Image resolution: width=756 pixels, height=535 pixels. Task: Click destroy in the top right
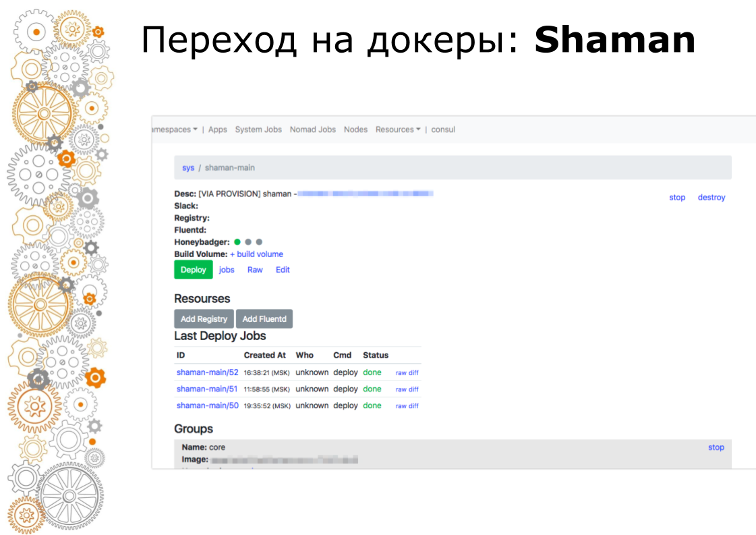click(x=711, y=197)
